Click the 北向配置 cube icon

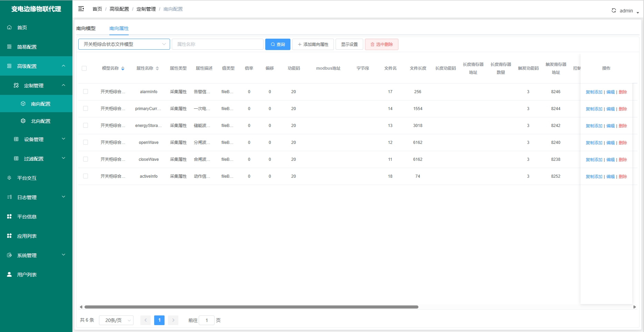pos(23,121)
